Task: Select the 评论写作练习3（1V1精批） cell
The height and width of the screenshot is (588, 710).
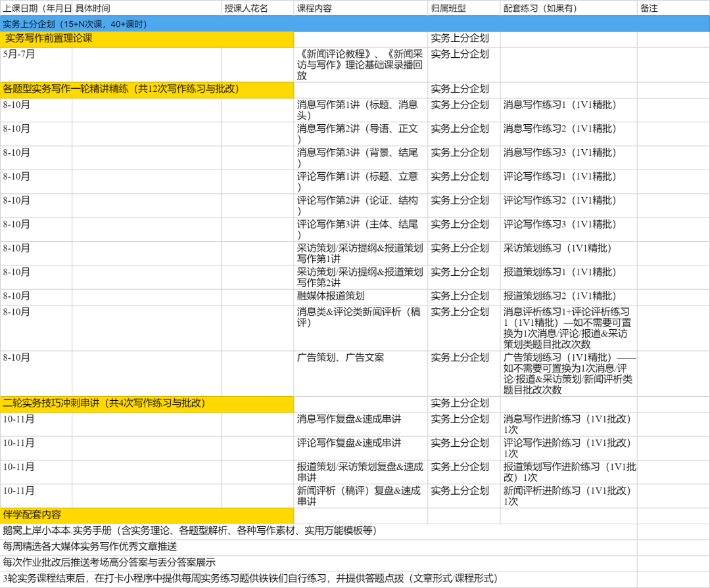Action: point(569,229)
